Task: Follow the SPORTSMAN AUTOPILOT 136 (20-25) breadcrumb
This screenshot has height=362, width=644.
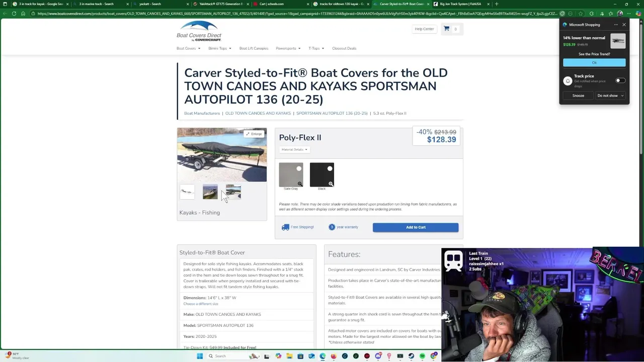Action: coord(332,113)
